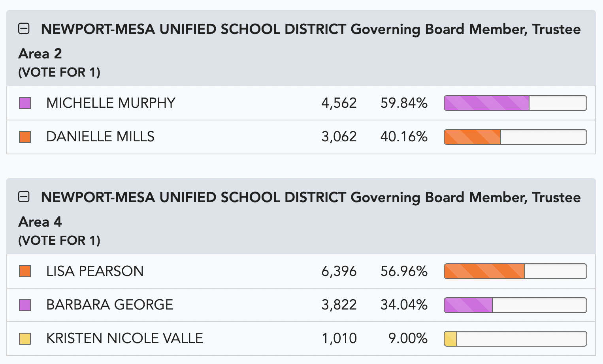This screenshot has height=364, width=603.
Task: Select the Barbara George candidate name
Action: [109, 305]
